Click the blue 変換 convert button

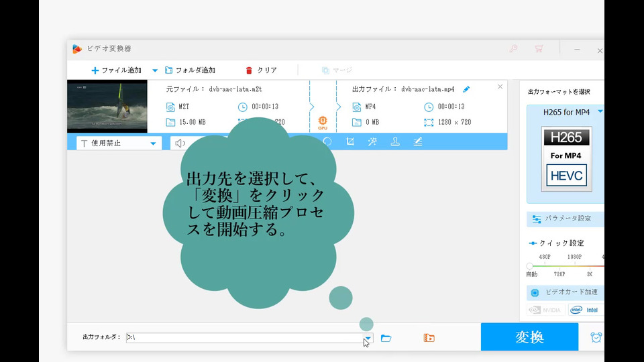click(x=529, y=337)
